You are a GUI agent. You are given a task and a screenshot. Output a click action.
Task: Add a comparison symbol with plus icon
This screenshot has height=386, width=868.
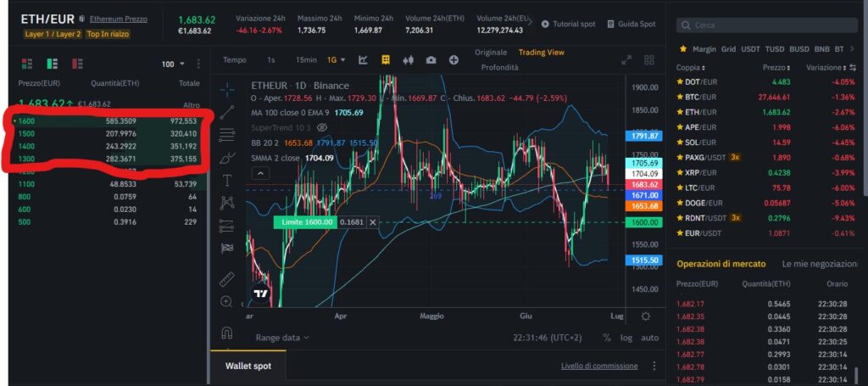pos(453,60)
